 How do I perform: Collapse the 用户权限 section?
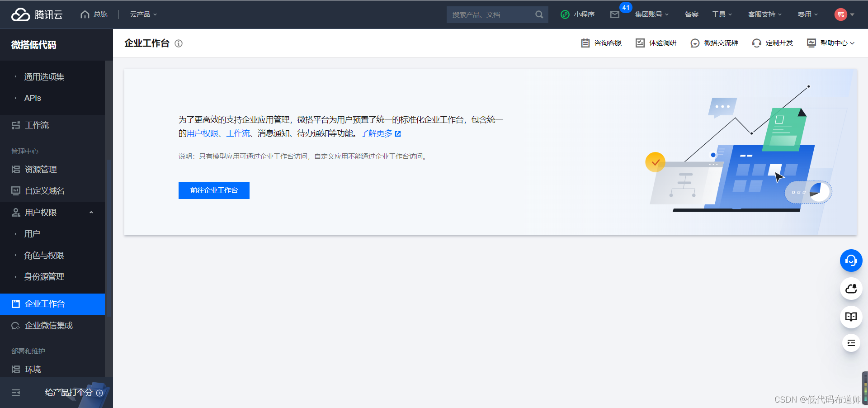90,212
